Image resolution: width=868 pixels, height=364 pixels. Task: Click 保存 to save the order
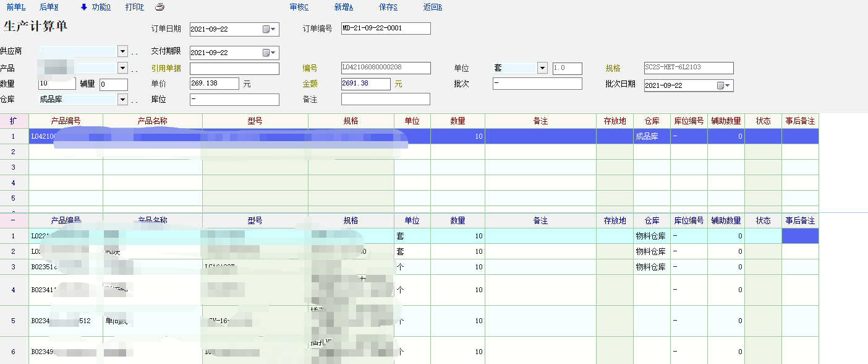pyautogui.click(x=388, y=7)
